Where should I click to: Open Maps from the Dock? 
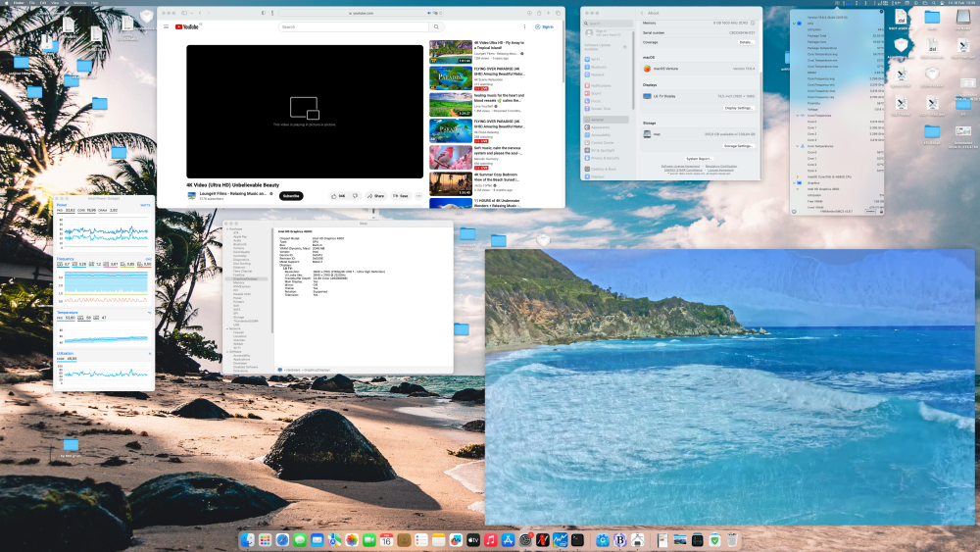click(334, 540)
